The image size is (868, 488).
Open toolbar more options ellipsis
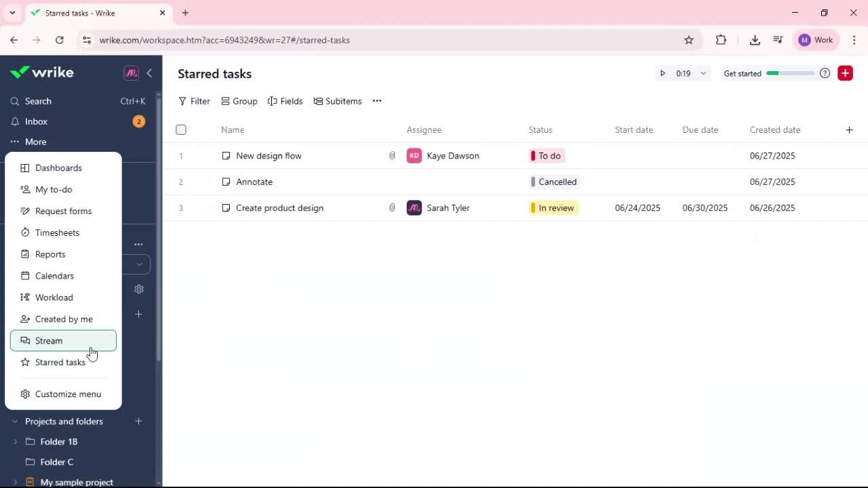377,101
